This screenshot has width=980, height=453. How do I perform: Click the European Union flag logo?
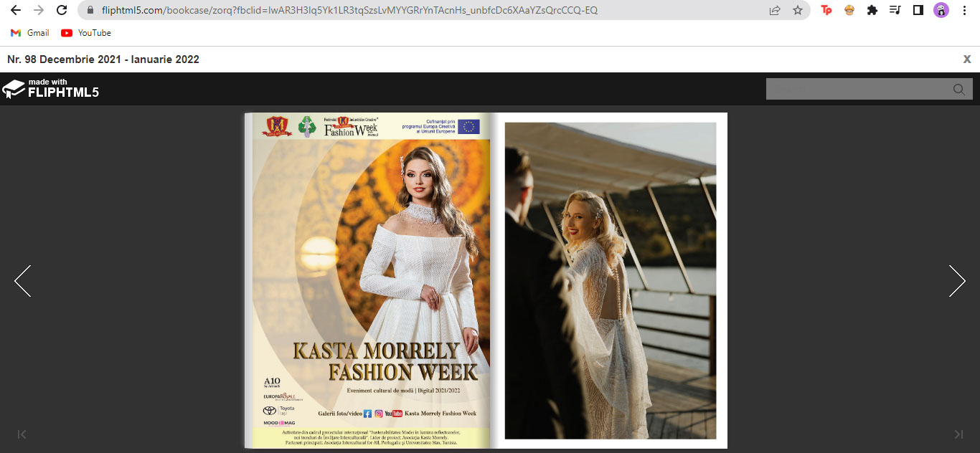tap(469, 127)
